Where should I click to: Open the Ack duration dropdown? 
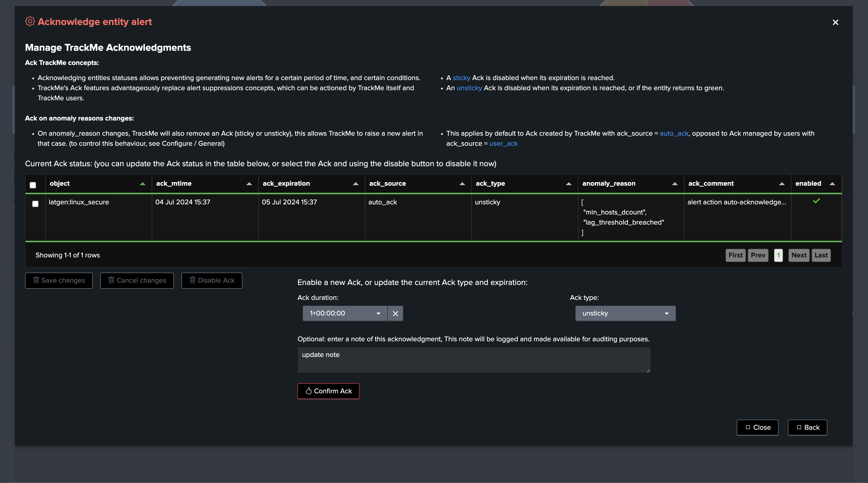click(345, 313)
